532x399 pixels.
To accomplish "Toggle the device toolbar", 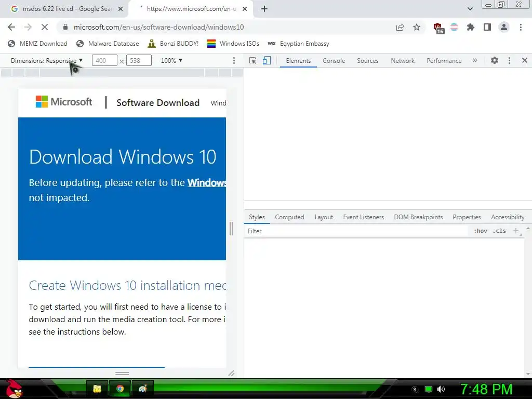I will pos(267,60).
